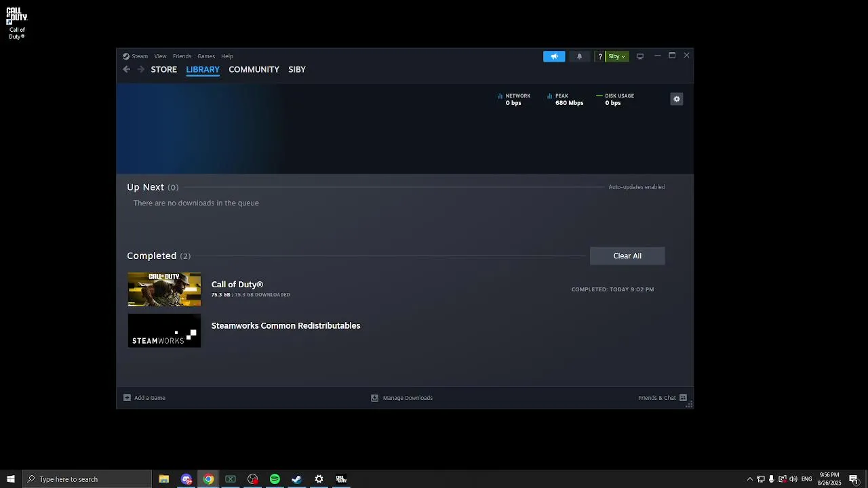Open Call of Duty taskbar icon
This screenshot has height=488, width=868.
pyautogui.click(x=341, y=479)
